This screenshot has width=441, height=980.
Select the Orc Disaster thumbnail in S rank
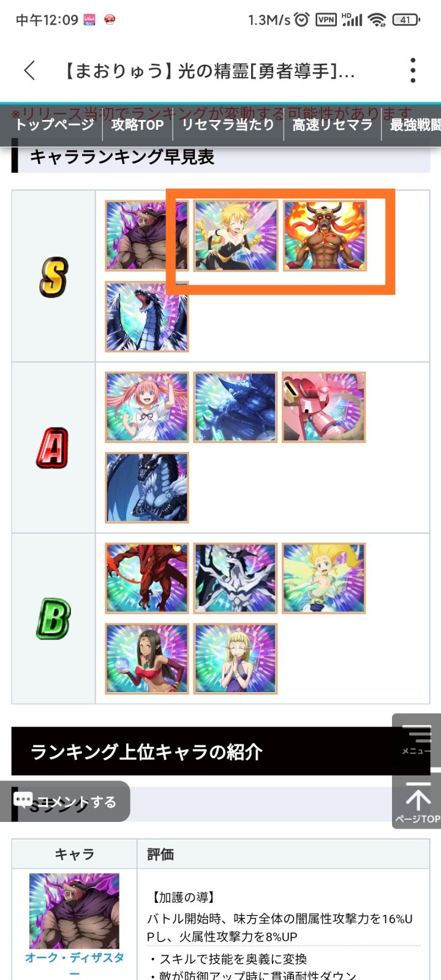(x=146, y=236)
